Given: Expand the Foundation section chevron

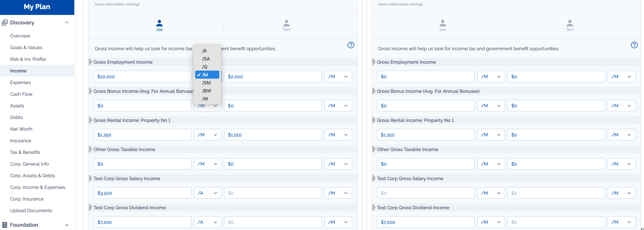Looking at the screenshot, I should click(x=67, y=225).
